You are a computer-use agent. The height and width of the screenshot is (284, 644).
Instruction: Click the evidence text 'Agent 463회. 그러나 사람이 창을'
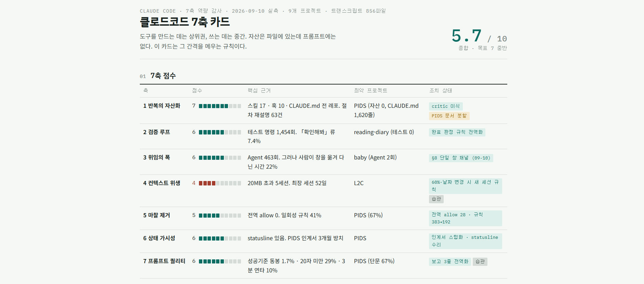[x=296, y=162]
